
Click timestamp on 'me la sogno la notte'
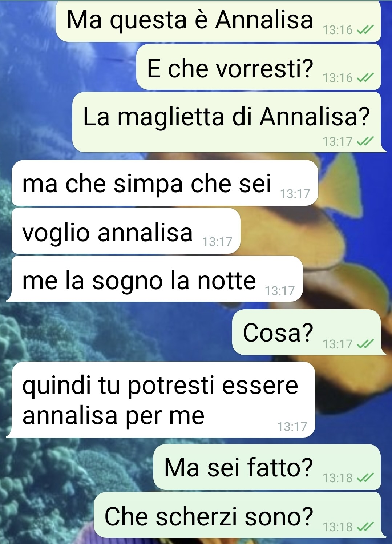280,291
